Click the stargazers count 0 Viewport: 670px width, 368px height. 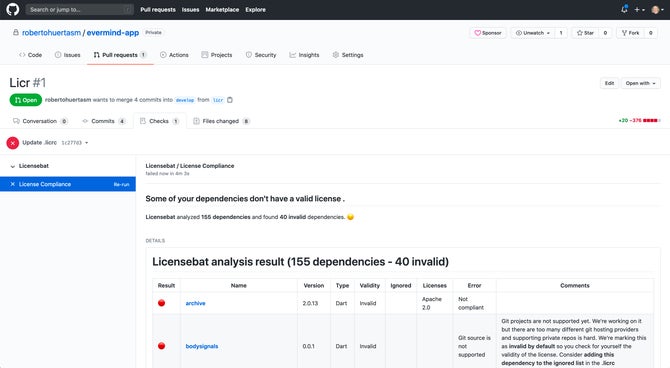click(605, 33)
